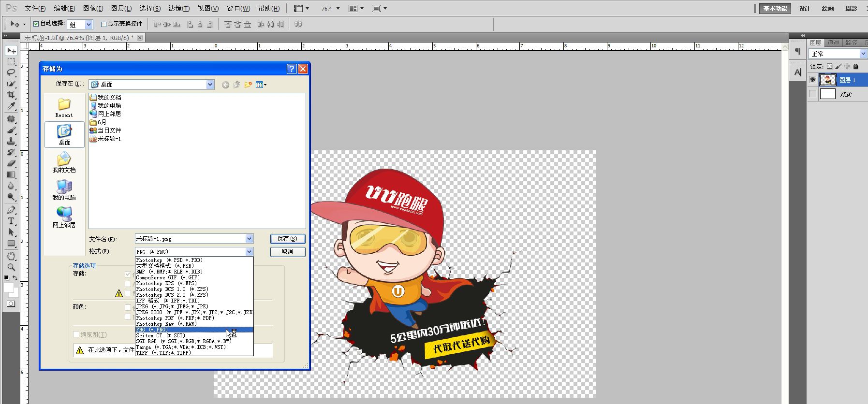
Task: Enable 显示变换控件 checkbox
Action: (x=103, y=24)
